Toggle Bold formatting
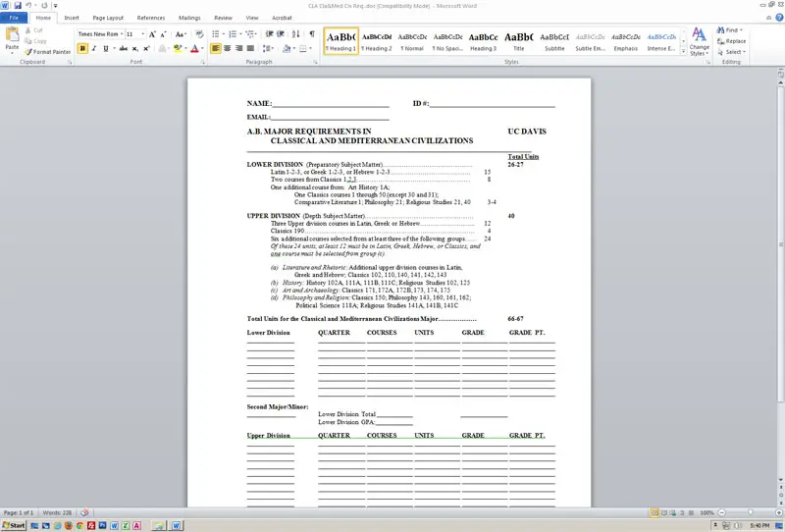The height and width of the screenshot is (532, 785). [x=82, y=49]
